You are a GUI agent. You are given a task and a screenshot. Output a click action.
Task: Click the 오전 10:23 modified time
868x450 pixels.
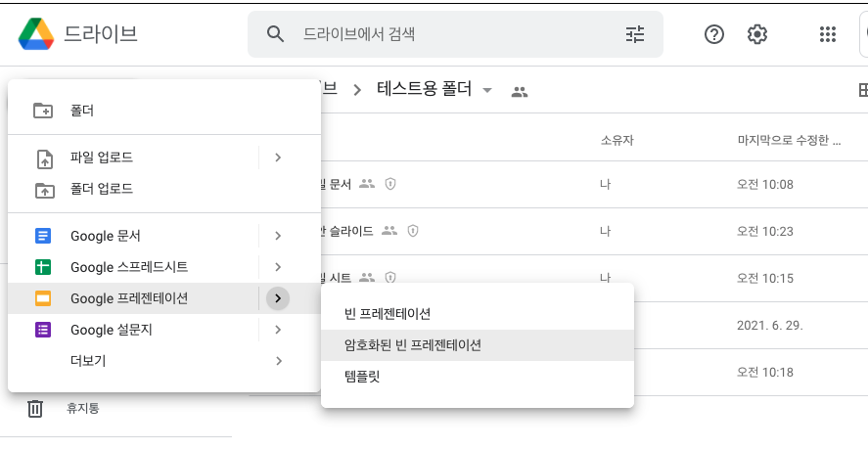click(x=765, y=232)
